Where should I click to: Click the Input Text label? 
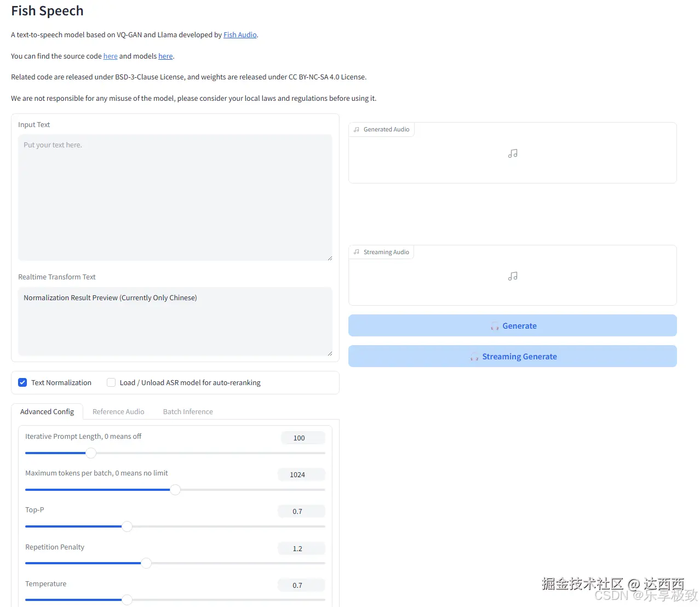click(x=34, y=125)
